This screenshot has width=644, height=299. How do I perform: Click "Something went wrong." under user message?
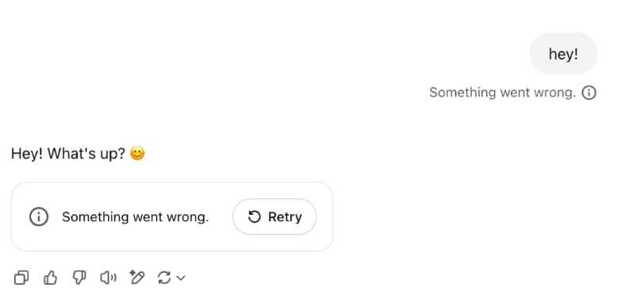point(502,93)
